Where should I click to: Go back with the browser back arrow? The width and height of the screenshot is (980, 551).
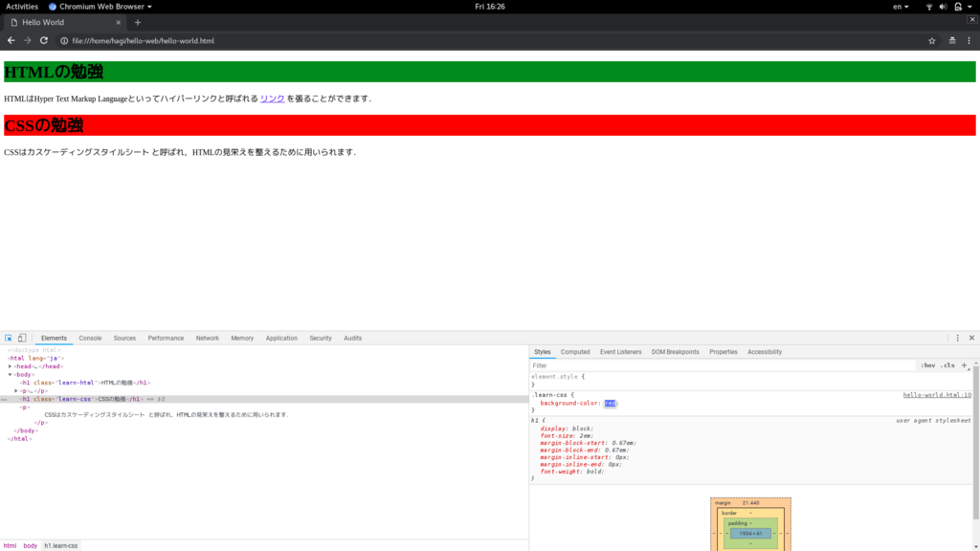click(x=11, y=40)
